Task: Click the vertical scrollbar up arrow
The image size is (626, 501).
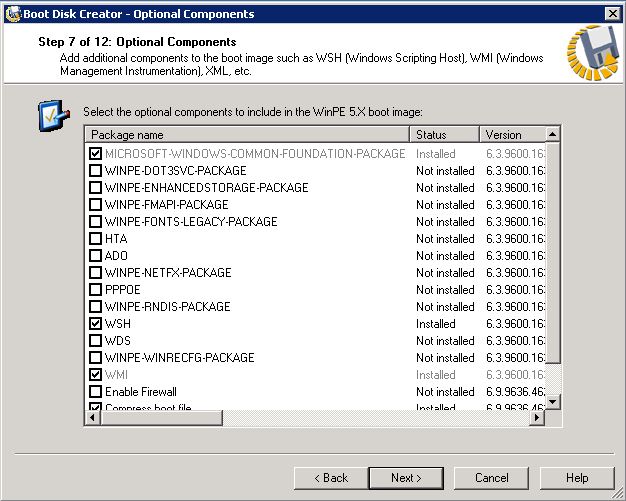Action: tap(553, 134)
